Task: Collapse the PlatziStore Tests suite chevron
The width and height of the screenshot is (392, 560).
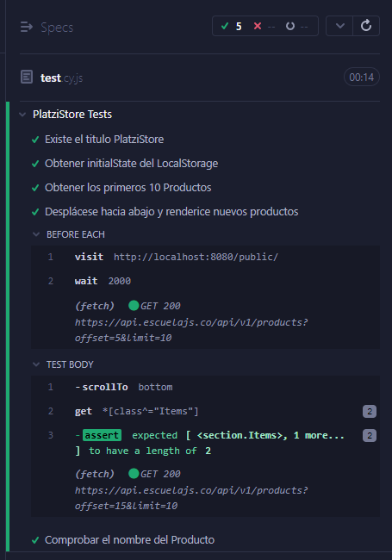Action: tap(22, 115)
